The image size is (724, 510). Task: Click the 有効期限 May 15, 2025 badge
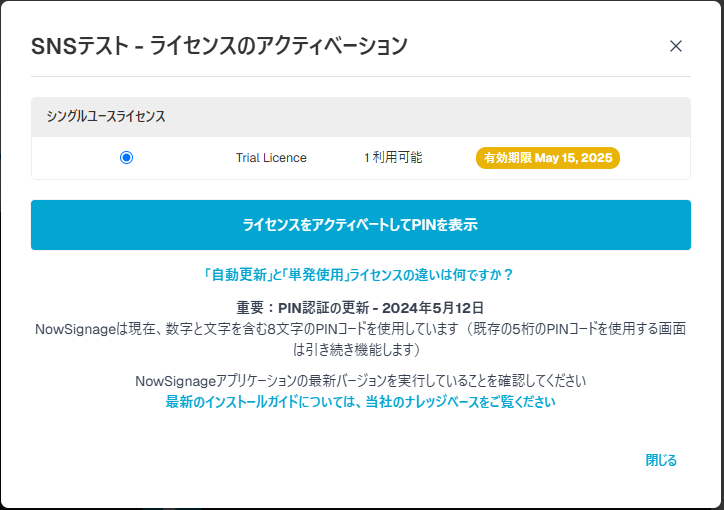(x=548, y=158)
